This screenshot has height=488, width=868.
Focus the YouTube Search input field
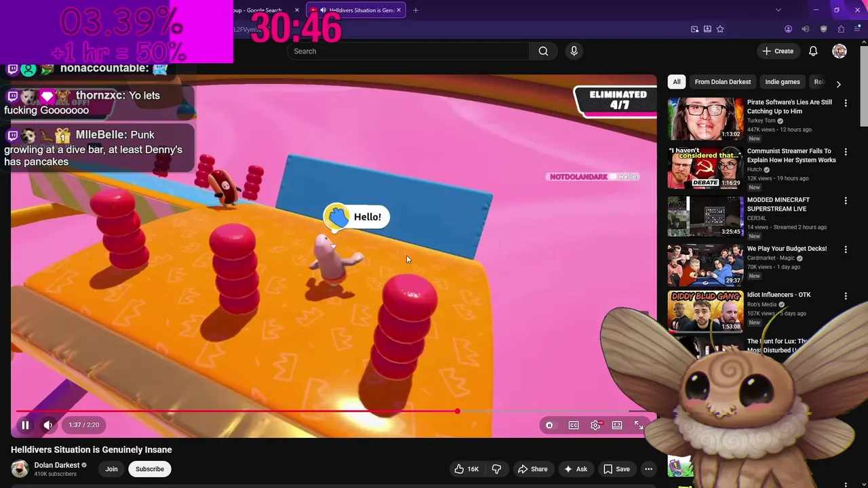[408, 51]
